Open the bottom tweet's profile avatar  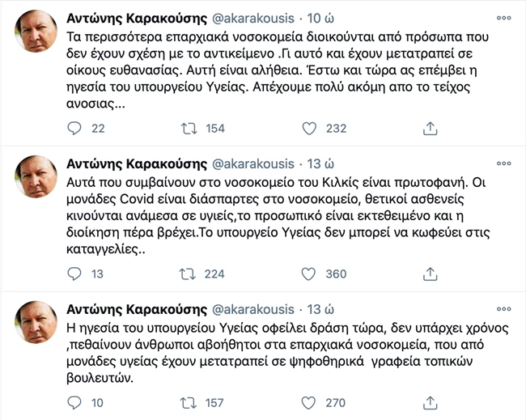tap(36, 321)
